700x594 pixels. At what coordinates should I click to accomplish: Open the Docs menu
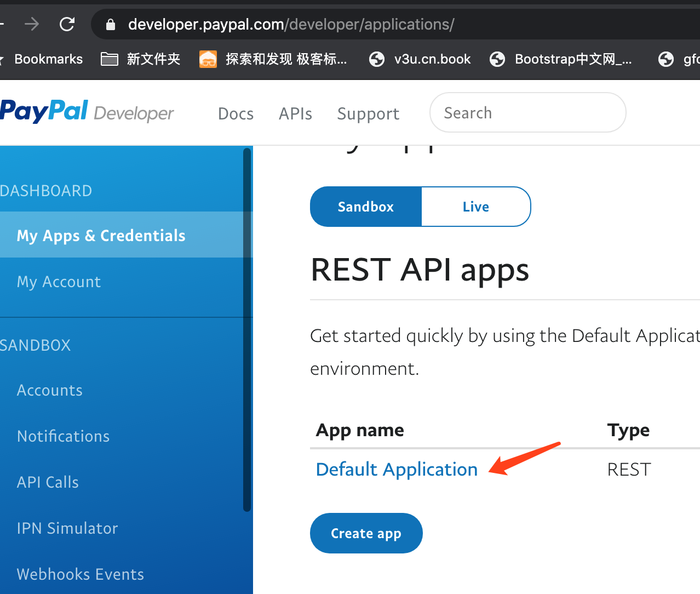pos(236,113)
